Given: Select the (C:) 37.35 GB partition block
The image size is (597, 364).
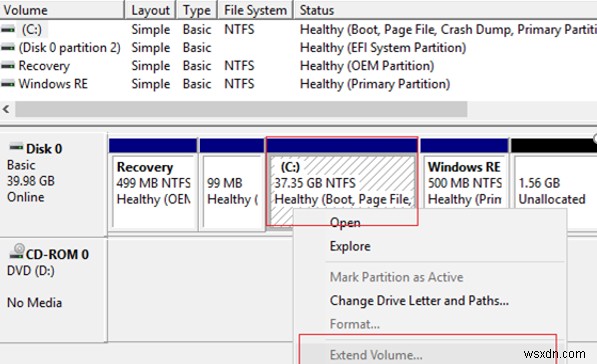Looking at the screenshot, I should tap(342, 183).
